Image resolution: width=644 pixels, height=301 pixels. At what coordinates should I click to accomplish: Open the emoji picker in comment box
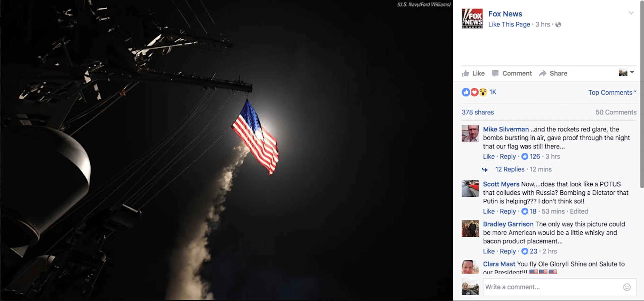(627, 287)
